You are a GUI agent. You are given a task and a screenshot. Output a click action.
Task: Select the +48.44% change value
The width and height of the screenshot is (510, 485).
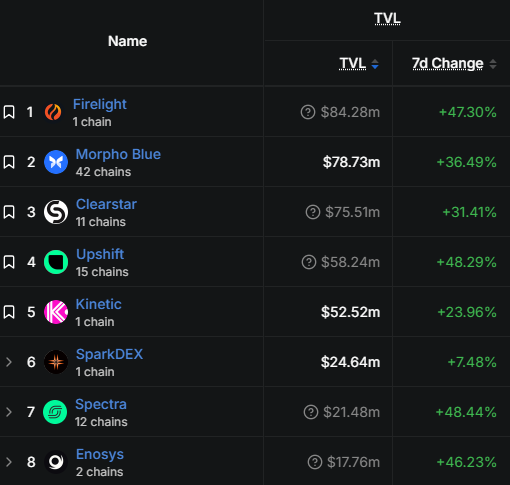(466, 412)
